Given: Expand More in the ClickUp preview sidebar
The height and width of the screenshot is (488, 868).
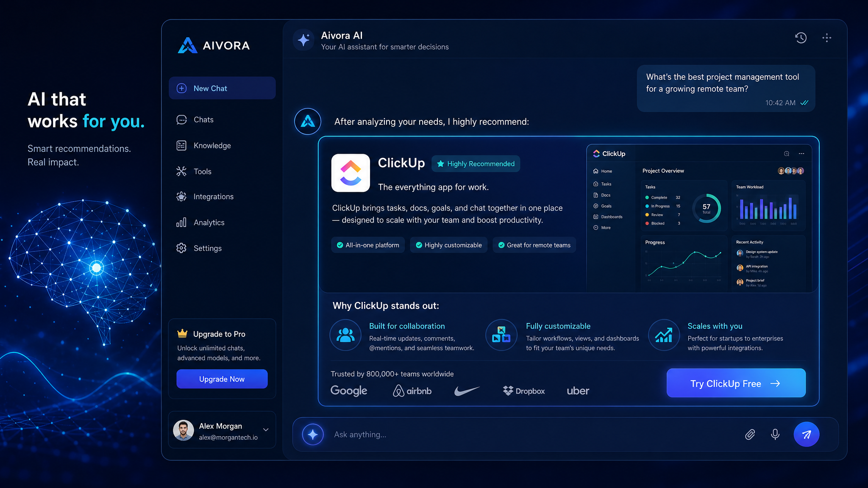Looking at the screenshot, I should coord(602,227).
